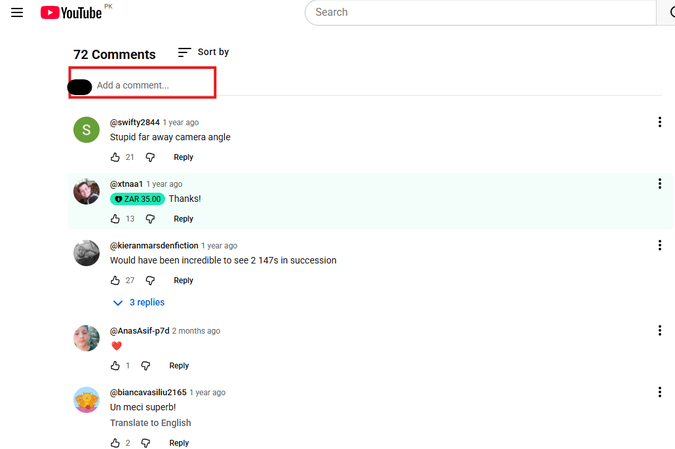Open the hamburger guide menu

coord(17,13)
